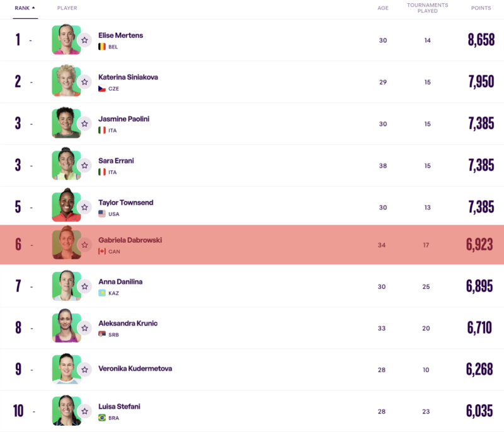Click the star icon for Veronika Kudermetova
The height and width of the screenshot is (432, 504).
coord(84,369)
